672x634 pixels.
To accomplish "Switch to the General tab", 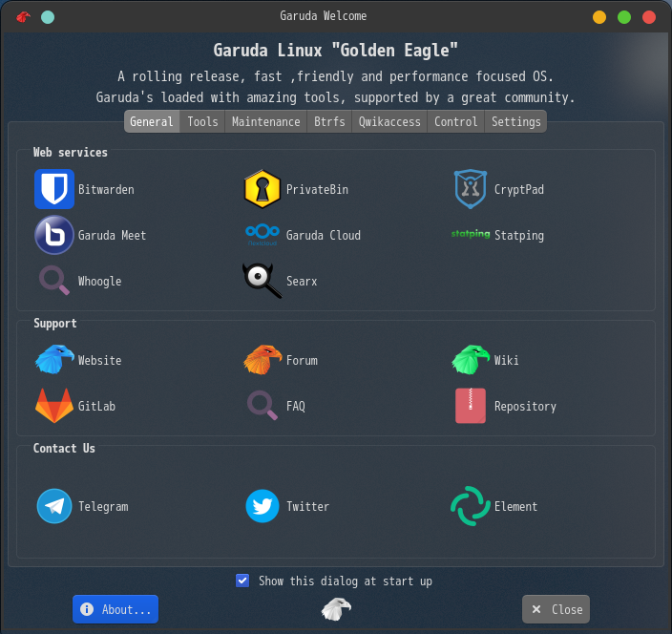I will pyautogui.click(x=152, y=122).
